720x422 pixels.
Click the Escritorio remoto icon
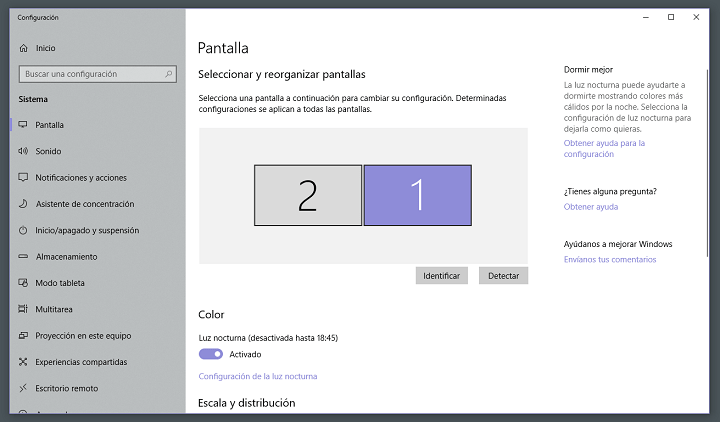click(x=23, y=388)
